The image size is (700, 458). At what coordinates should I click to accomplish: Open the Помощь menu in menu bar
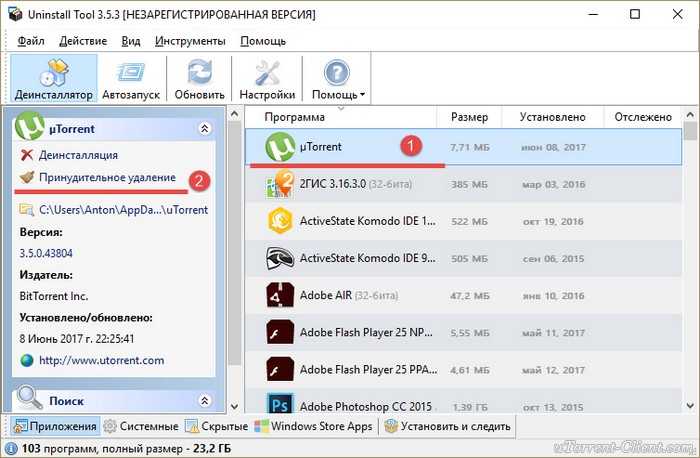pyautogui.click(x=263, y=41)
